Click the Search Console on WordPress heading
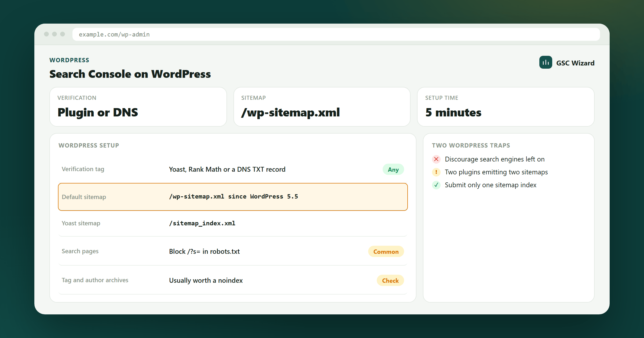The height and width of the screenshot is (338, 644). pyautogui.click(x=130, y=74)
